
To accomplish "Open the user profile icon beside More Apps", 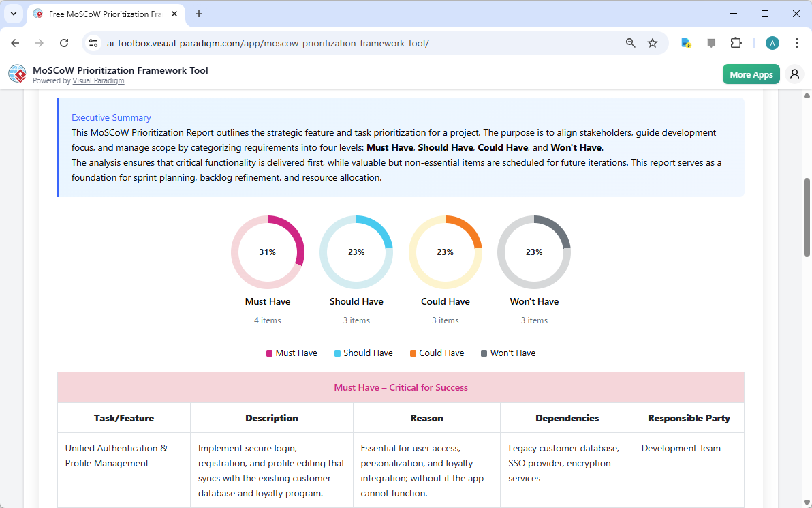I will (794, 74).
